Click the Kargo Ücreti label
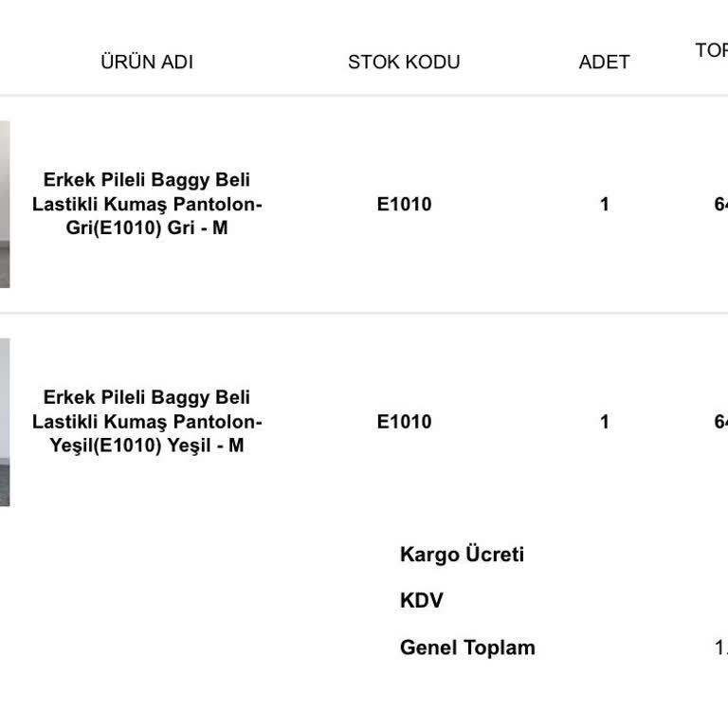 (x=462, y=555)
